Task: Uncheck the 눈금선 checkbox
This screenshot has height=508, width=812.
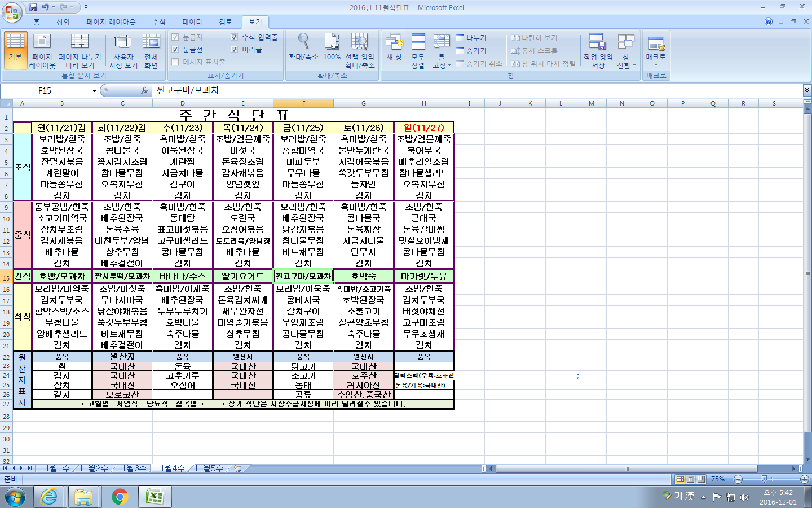Action: (175, 50)
